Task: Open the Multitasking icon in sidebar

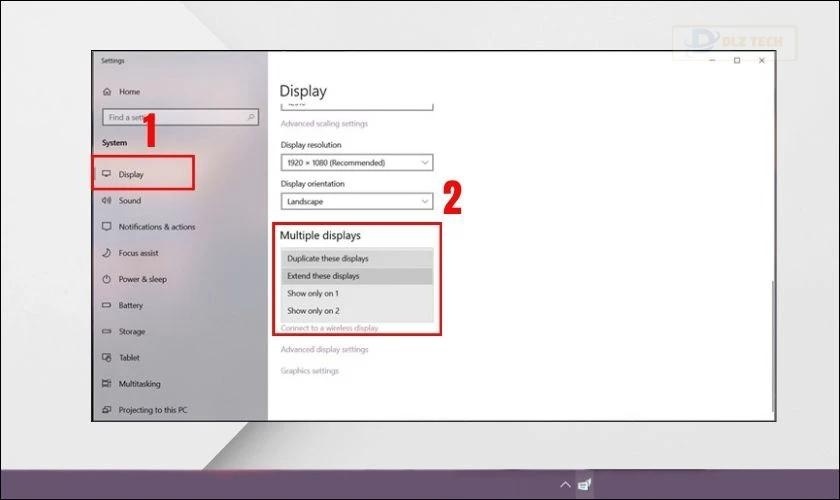Action: pyautogui.click(x=106, y=384)
